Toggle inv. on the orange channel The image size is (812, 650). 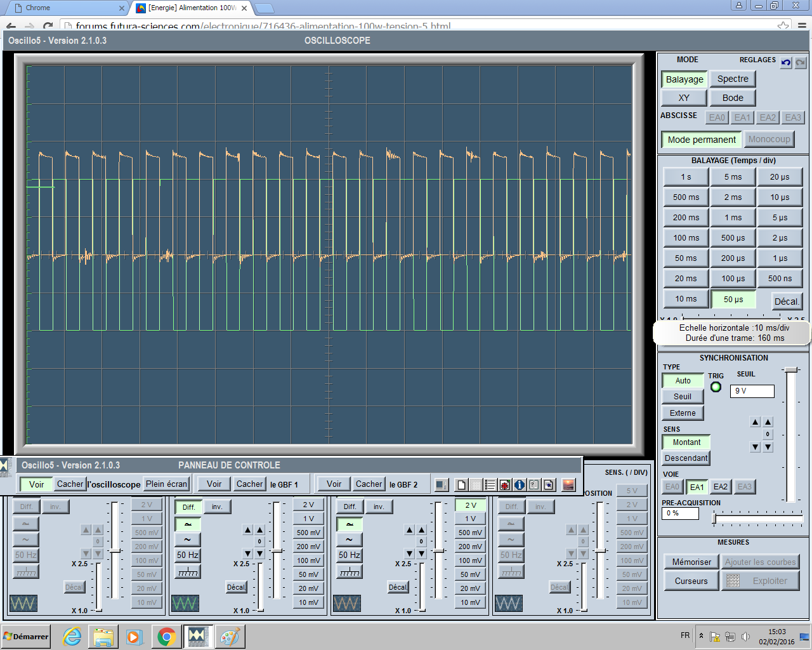[379, 507]
